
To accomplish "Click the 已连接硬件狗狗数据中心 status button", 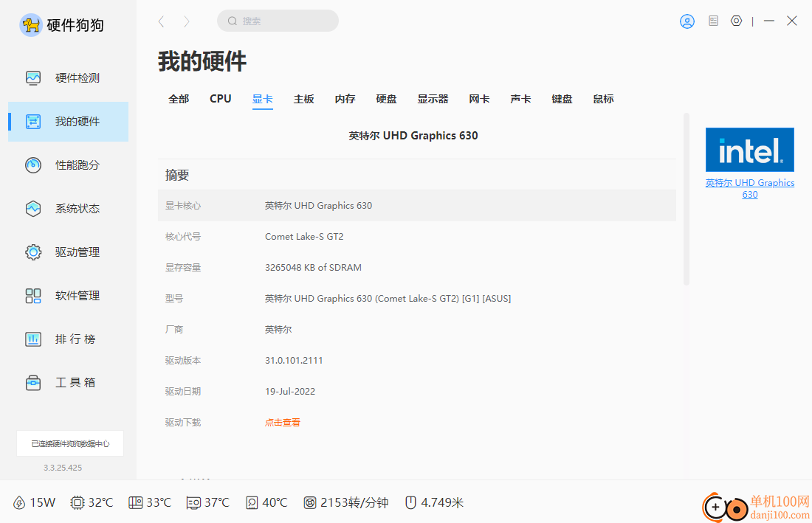I will click(70, 444).
